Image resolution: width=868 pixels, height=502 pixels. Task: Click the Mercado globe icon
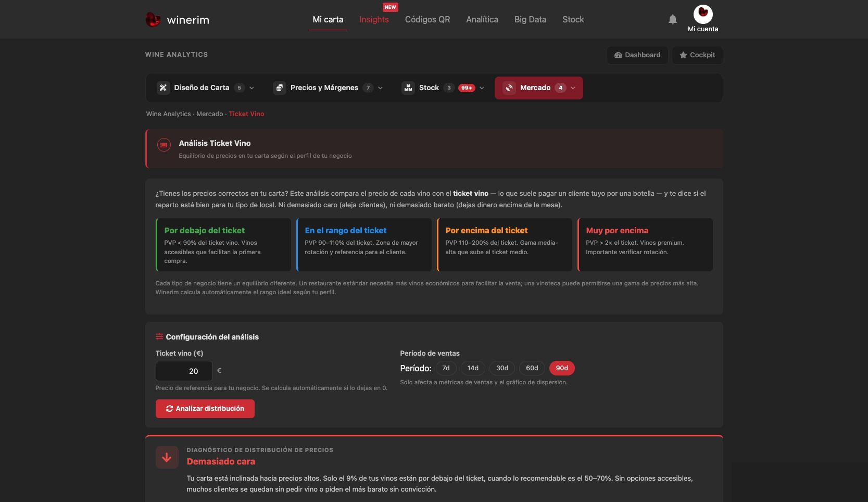[x=509, y=88]
